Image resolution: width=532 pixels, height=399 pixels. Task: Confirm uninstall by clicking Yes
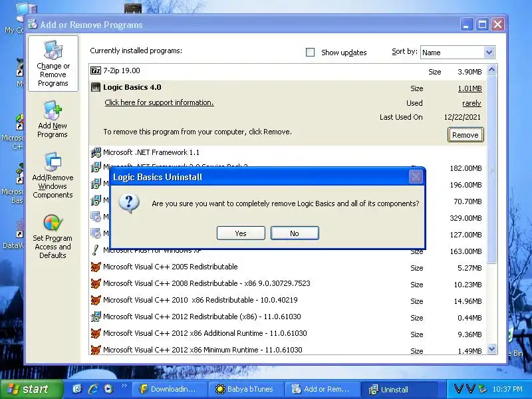[x=241, y=233]
